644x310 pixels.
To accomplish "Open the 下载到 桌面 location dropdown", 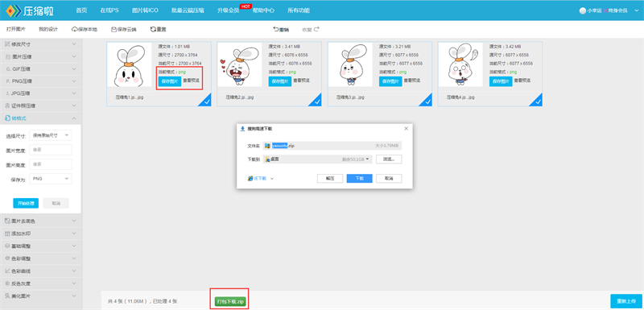I will (317, 159).
